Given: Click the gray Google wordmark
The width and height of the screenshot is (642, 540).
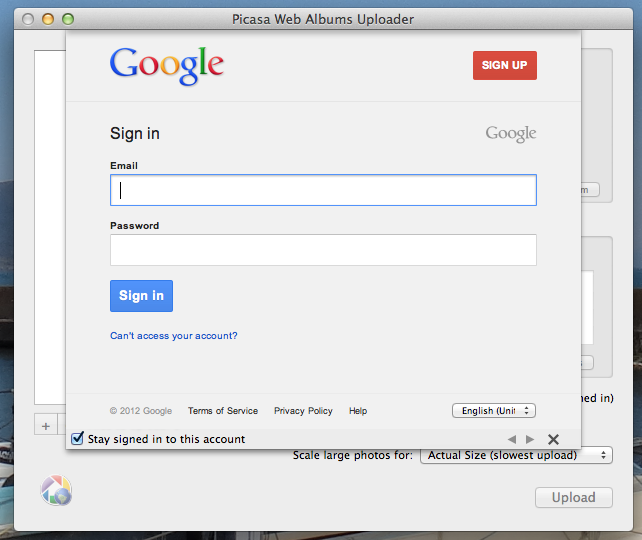Looking at the screenshot, I should [511, 134].
